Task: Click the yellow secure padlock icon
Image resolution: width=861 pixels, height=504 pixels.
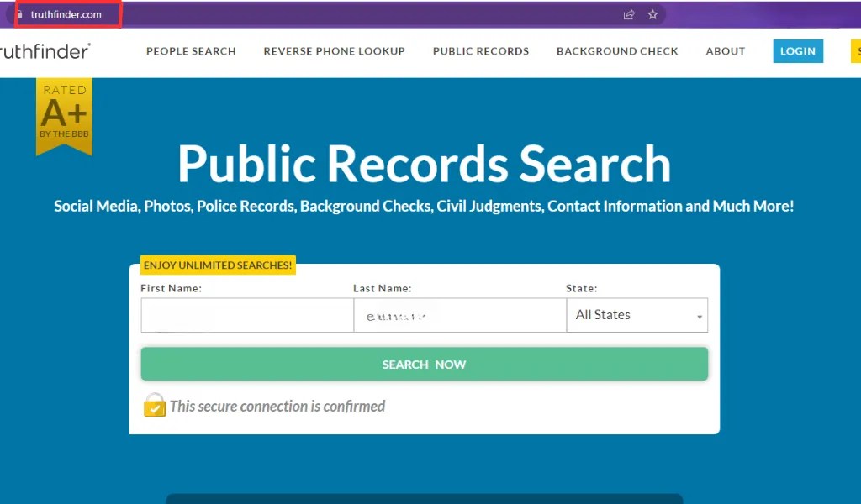Action: pyautogui.click(x=155, y=405)
